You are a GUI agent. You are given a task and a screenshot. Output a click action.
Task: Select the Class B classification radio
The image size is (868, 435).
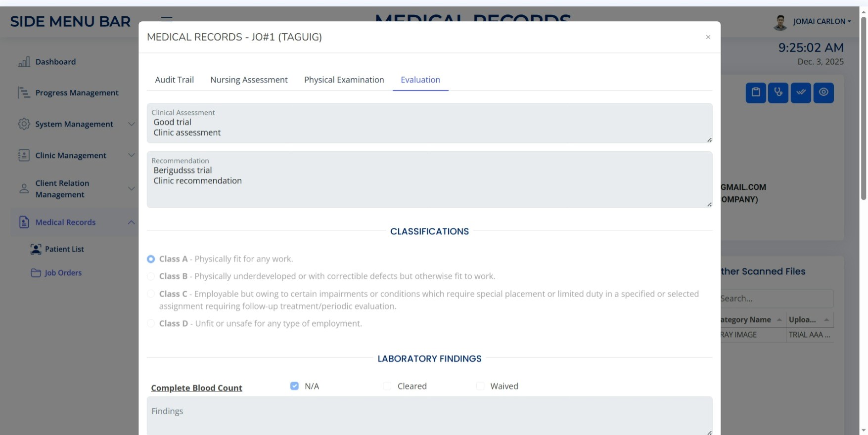(151, 276)
